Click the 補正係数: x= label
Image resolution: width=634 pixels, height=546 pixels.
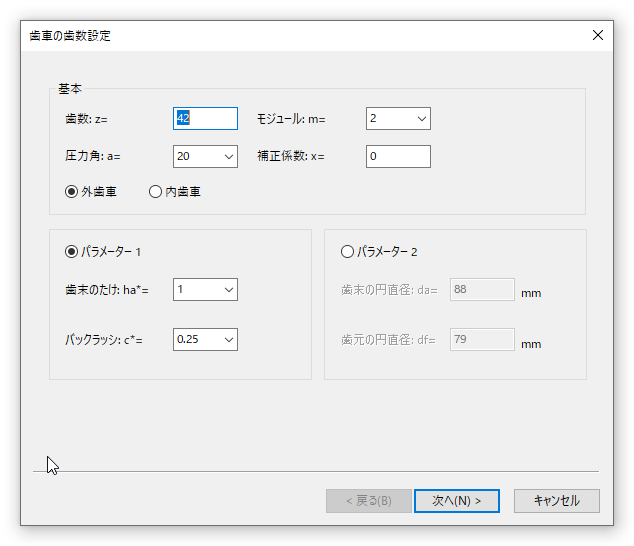pos(291,156)
